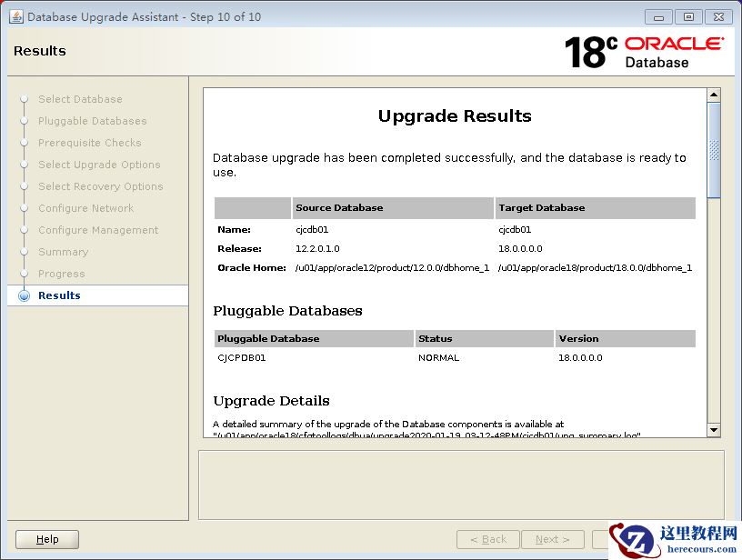The image size is (742, 560).
Task: Select the Pluggable Databases step
Action: 92,121
